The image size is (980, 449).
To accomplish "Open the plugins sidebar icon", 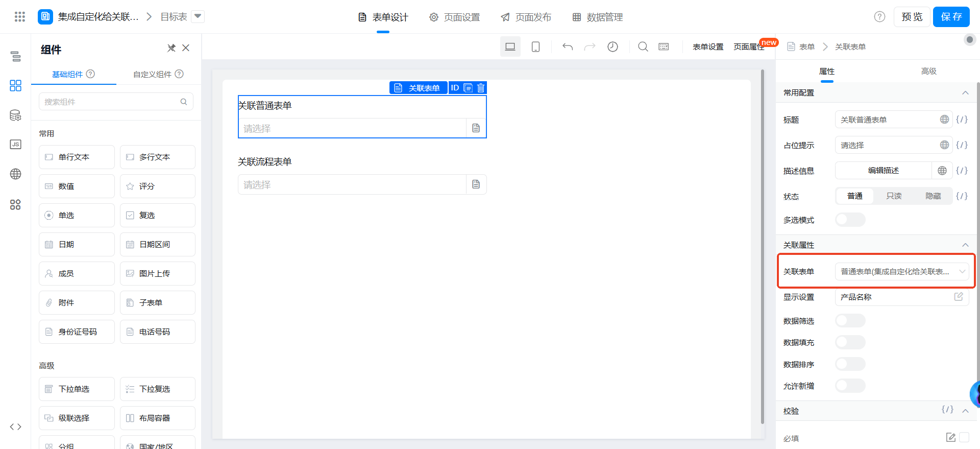I will click(15, 204).
